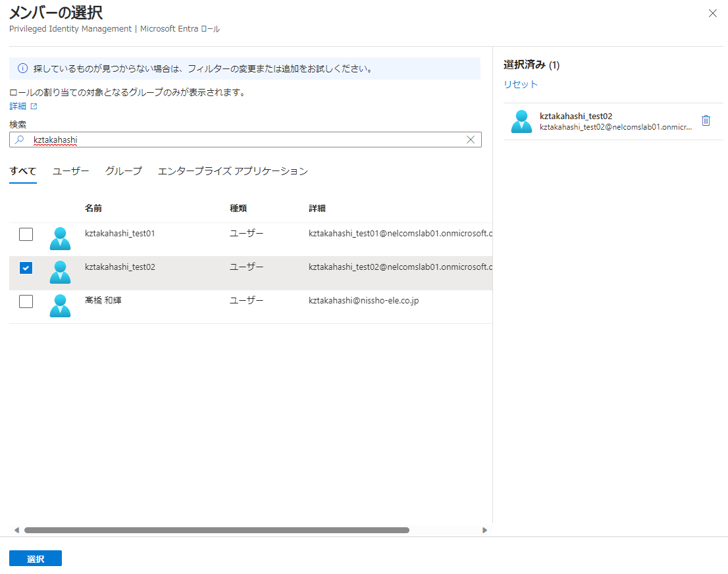The width and height of the screenshot is (728, 574).
Task: Clear the search box with X icon
Action: tap(471, 140)
